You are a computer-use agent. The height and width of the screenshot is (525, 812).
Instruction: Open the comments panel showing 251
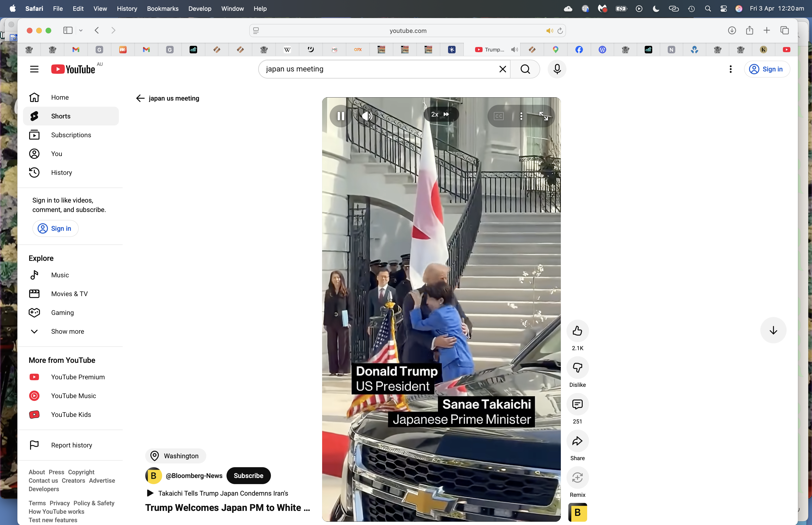click(x=577, y=404)
